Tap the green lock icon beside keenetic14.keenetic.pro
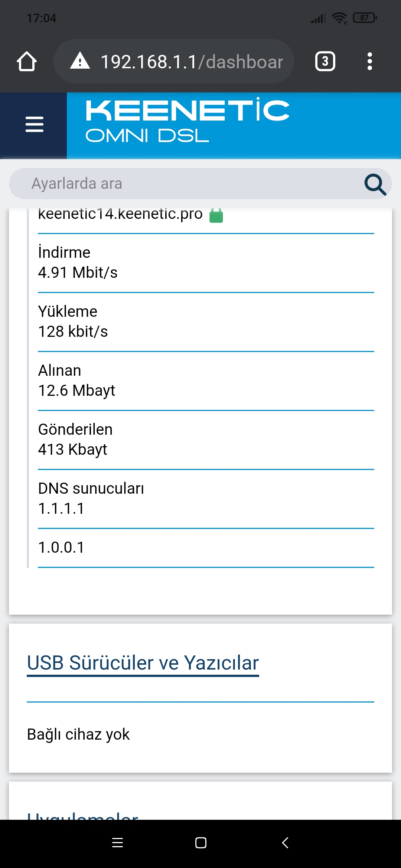The image size is (401, 868). (x=216, y=215)
